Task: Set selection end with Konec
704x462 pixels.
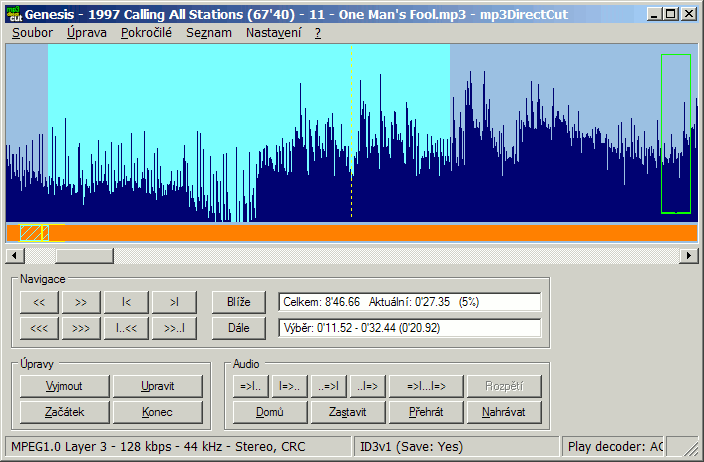Action: point(158,412)
